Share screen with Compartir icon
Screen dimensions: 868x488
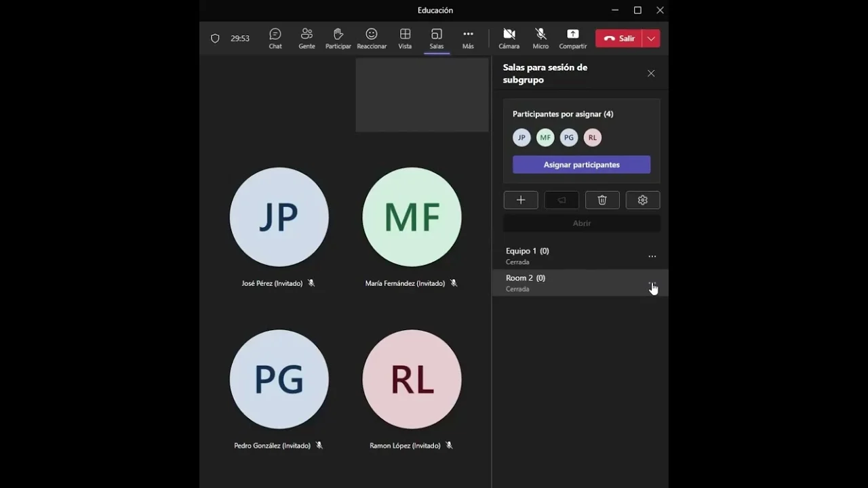pos(572,39)
